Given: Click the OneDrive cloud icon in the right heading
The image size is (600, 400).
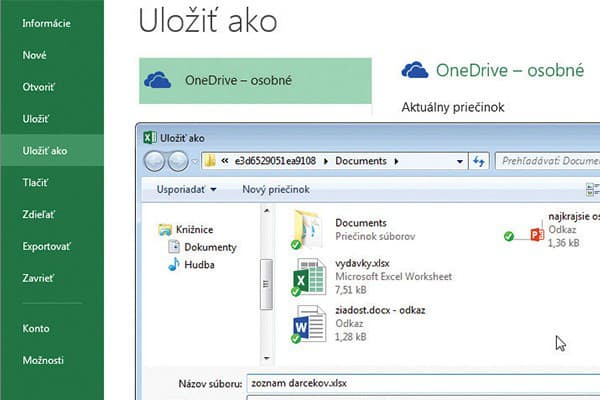Looking at the screenshot, I should pyautogui.click(x=414, y=70).
